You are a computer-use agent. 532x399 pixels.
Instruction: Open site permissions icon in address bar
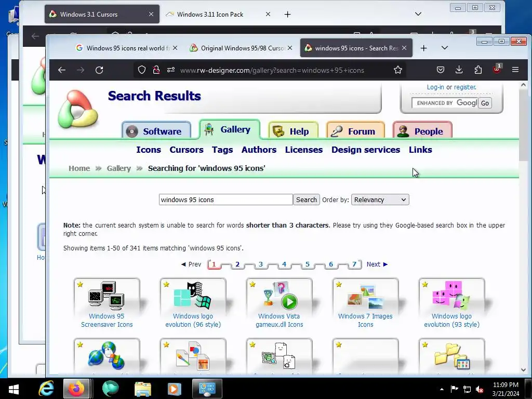pos(170,70)
